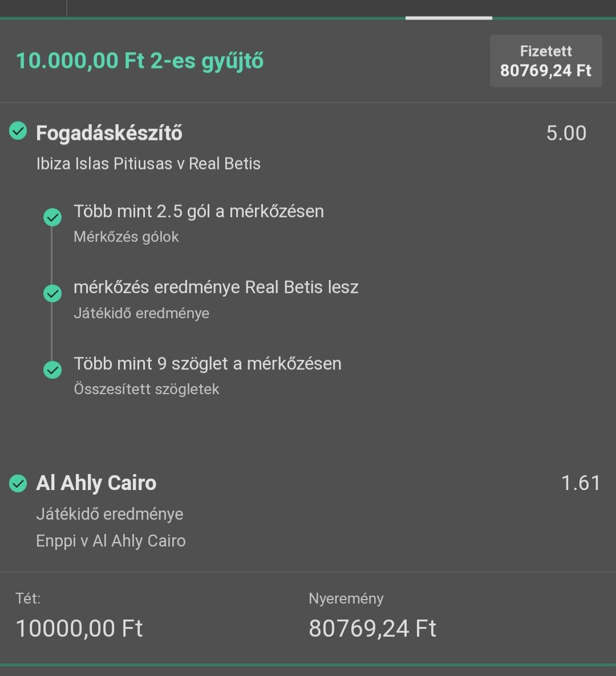Screen dimensions: 616x676
Task: Click the green checkmark beside Fogadáskészítő
Action: [x=18, y=132]
